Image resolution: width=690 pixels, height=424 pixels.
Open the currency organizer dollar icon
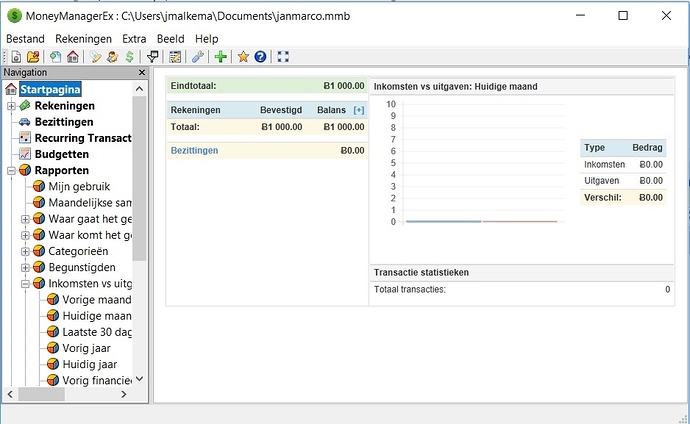coord(129,57)
